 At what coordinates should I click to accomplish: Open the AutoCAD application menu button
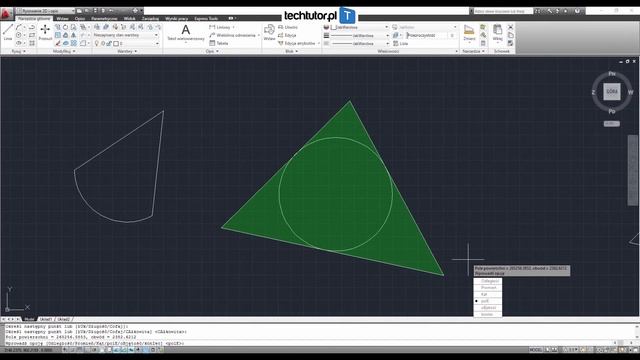click(7, 14)
